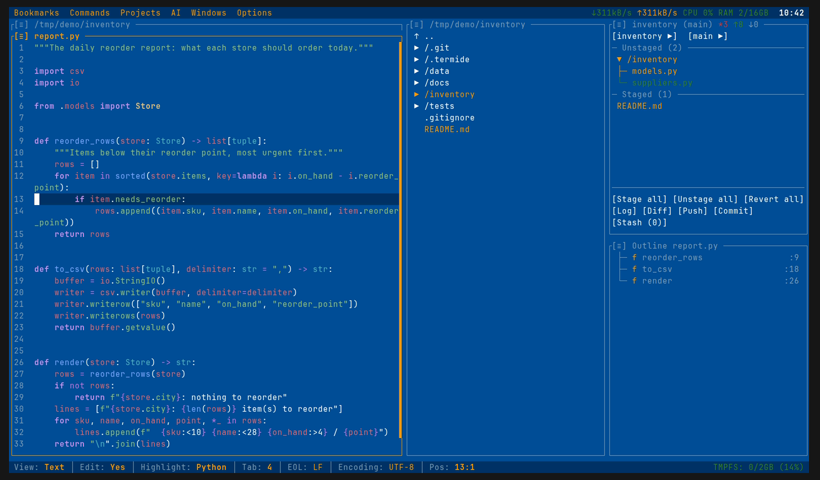Open the [main ▶] branch dropdown

coord(708,36)
